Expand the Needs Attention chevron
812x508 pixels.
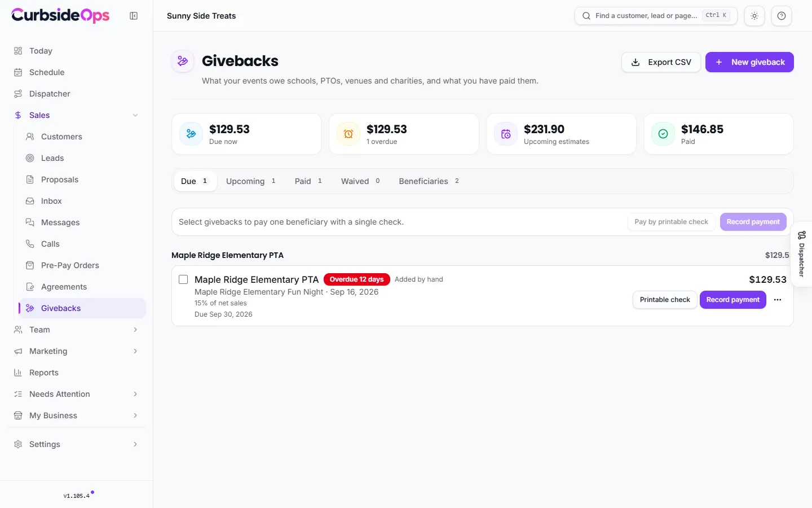[x=135, y=394]
